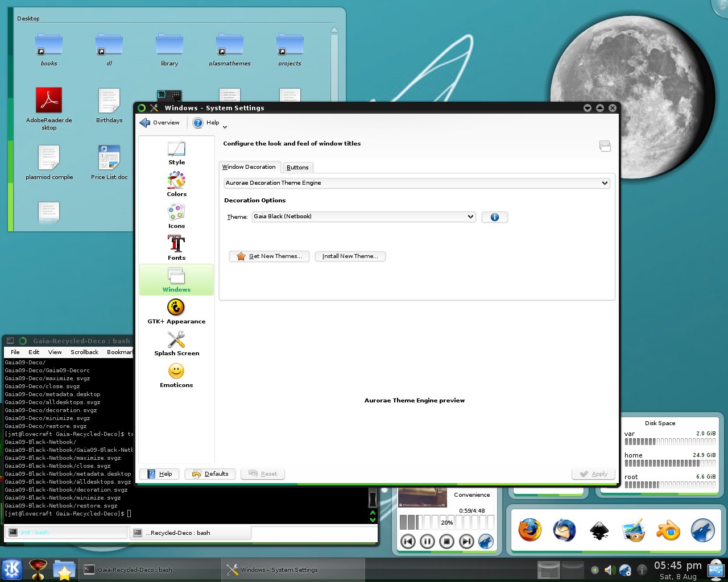Open the Scrollback menu in the terminal
Viewport: 728px width, 582px height.
(84, 352)
